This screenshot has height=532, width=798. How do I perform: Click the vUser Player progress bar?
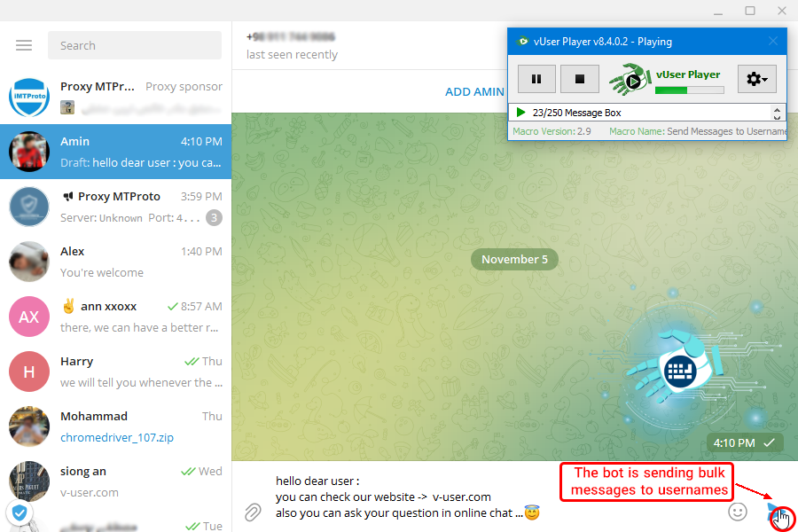point(690,90)
